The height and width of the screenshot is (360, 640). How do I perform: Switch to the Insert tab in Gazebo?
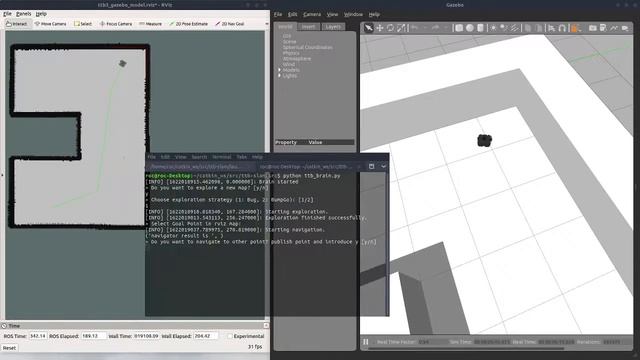coord(309,27)
